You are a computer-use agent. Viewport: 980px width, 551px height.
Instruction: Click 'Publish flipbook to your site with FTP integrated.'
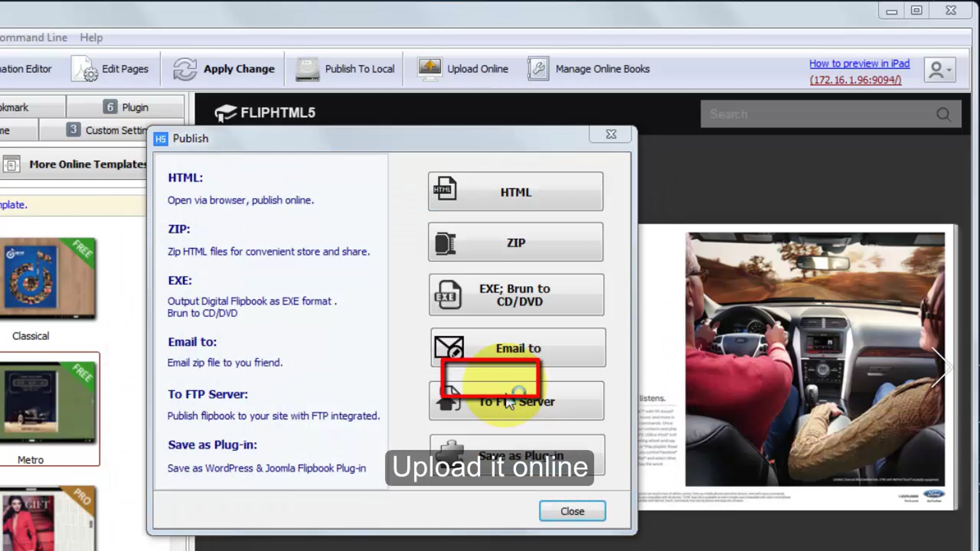pyautogui.click(x=274, y=415)
